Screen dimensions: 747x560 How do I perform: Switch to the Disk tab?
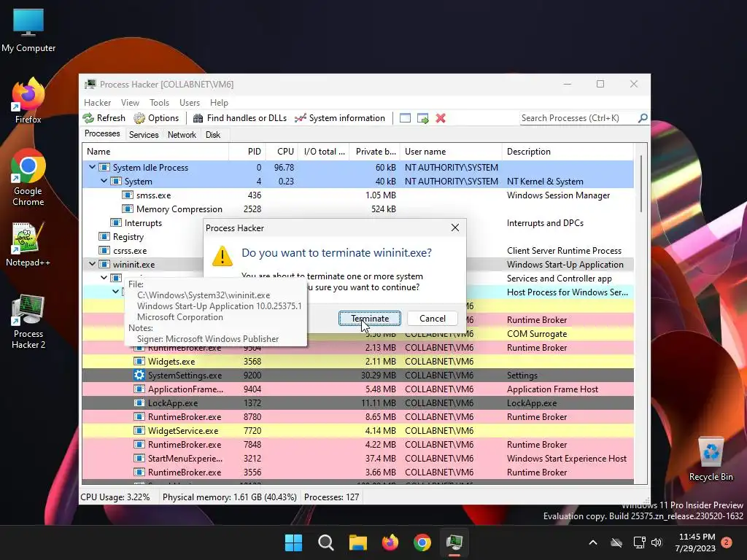213,135
